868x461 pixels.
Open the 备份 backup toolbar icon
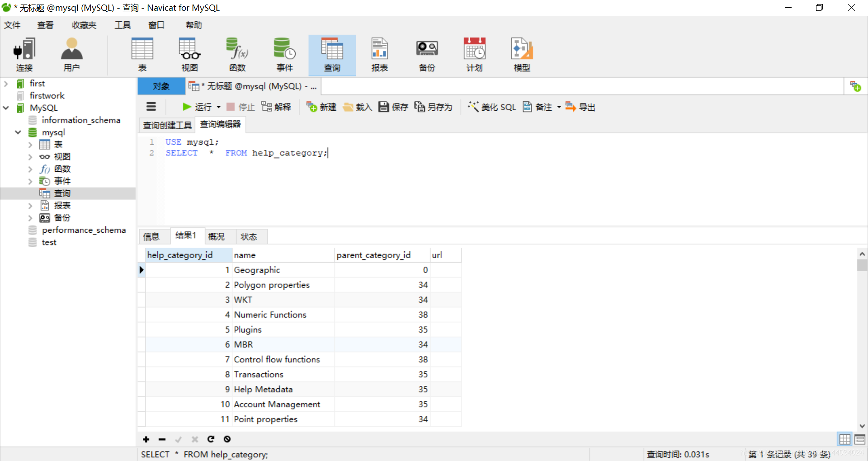point(427,55)
